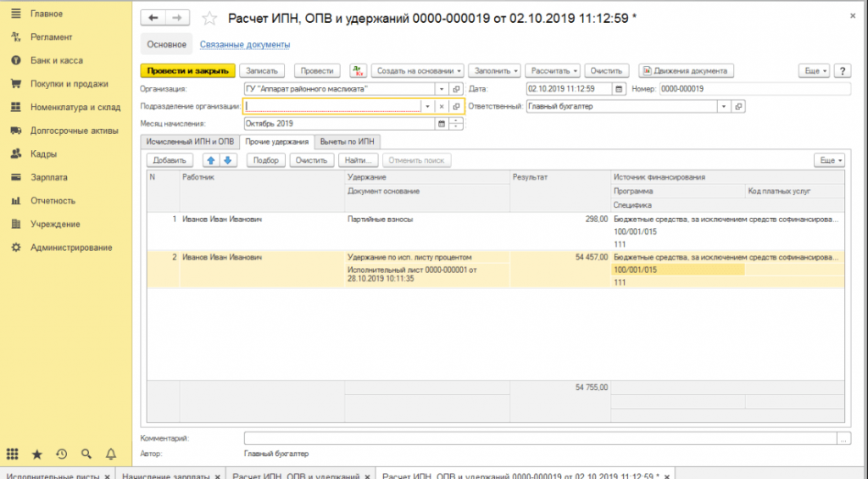Expand the Организация dropdown list
This screenshot has width=868, height=479.
[441, 89]
